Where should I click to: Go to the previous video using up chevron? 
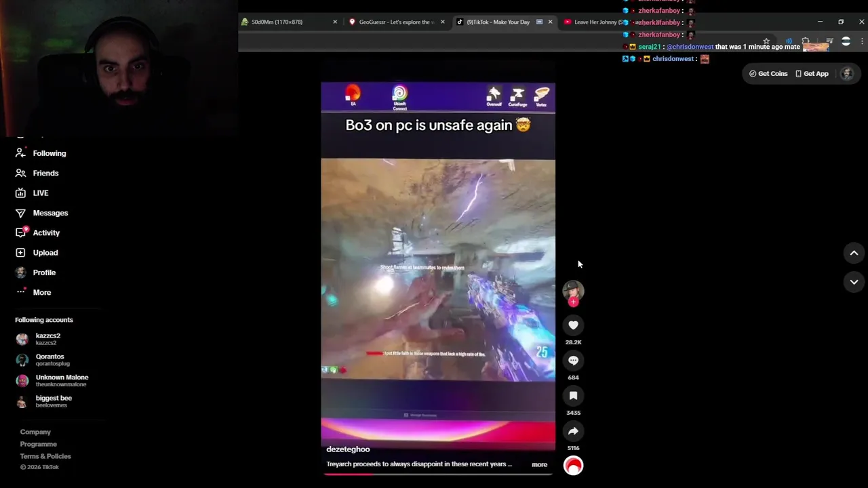pyautogui.click(x=854, y=253)
